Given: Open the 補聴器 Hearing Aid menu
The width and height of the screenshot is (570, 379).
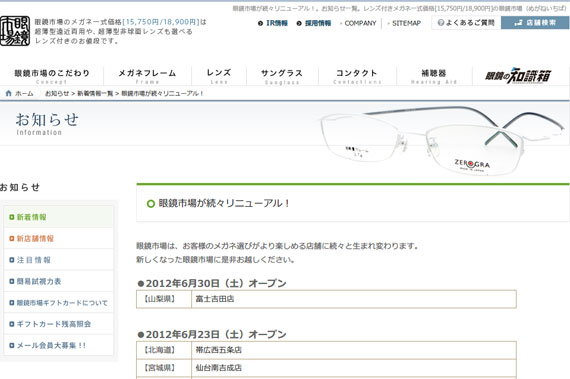Looking at the screenshot, I should pos(434,76).
